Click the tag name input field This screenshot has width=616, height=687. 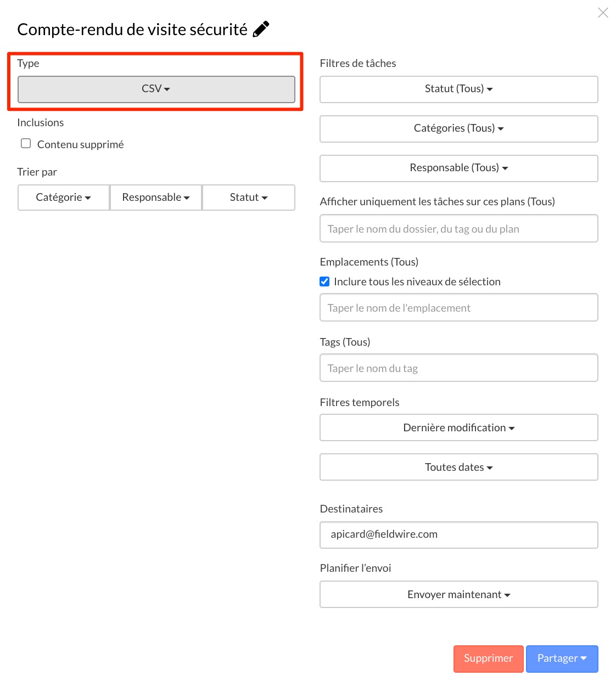click(458, 368)
